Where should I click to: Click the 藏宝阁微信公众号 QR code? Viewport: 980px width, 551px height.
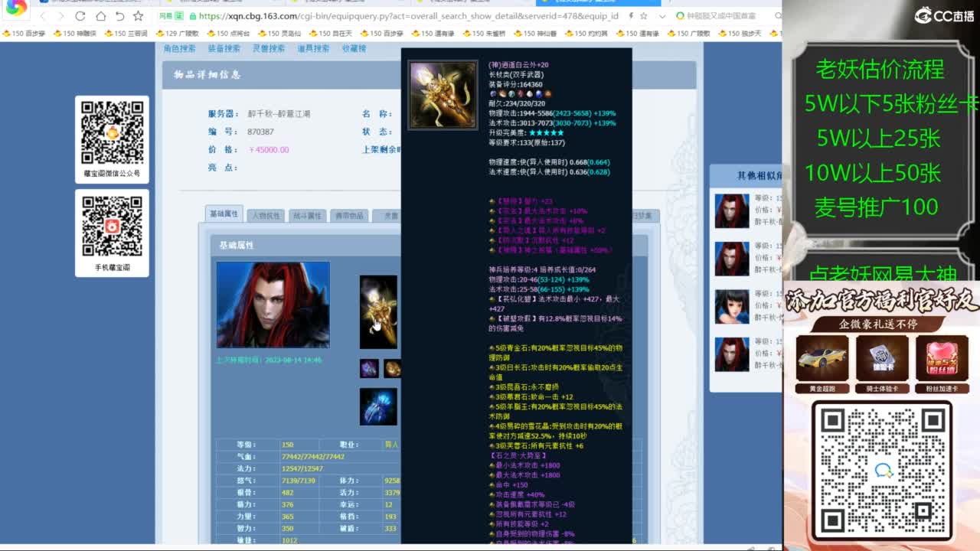(x=112, y=132)
